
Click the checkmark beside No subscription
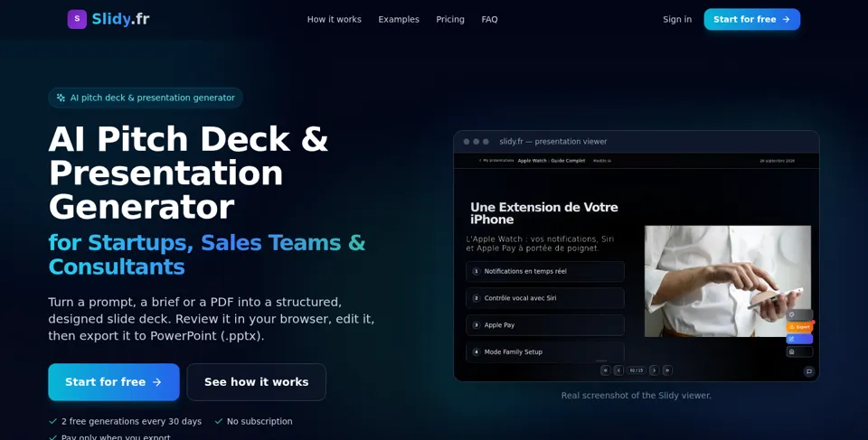[x=219, y=421]
